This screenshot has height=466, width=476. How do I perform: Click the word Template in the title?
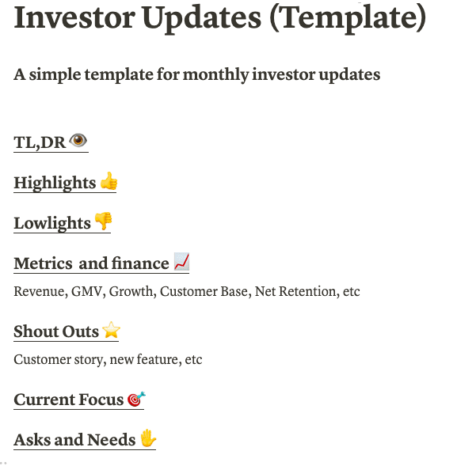coord(348,18)
